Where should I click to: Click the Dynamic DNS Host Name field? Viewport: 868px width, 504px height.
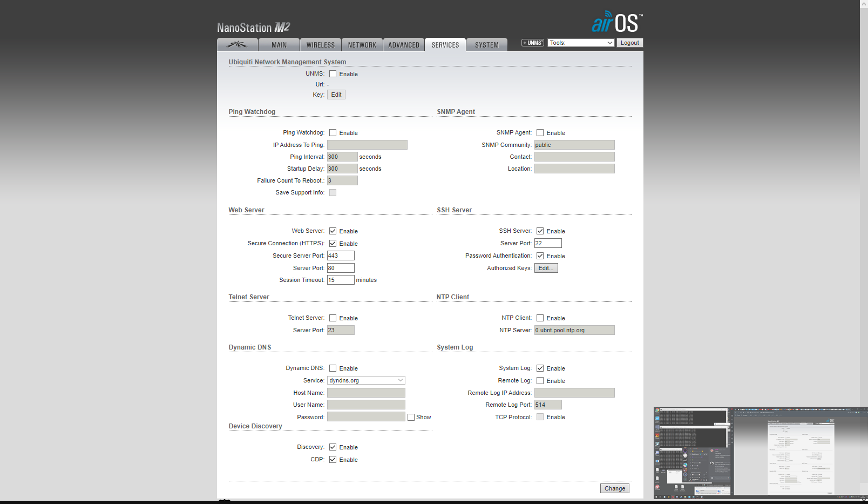click(366, 393)
